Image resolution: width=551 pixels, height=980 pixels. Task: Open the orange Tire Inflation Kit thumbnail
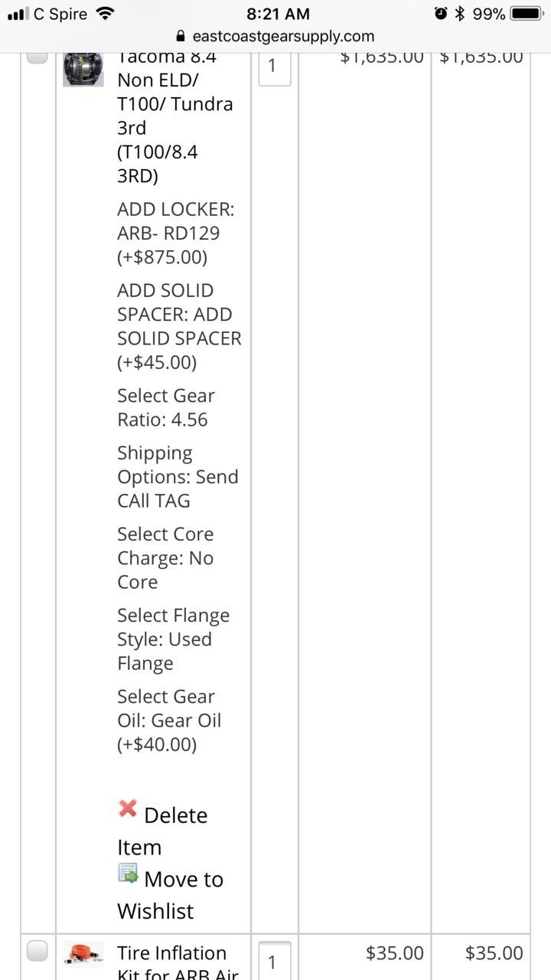pyautogui.click(x=83, y=953)
